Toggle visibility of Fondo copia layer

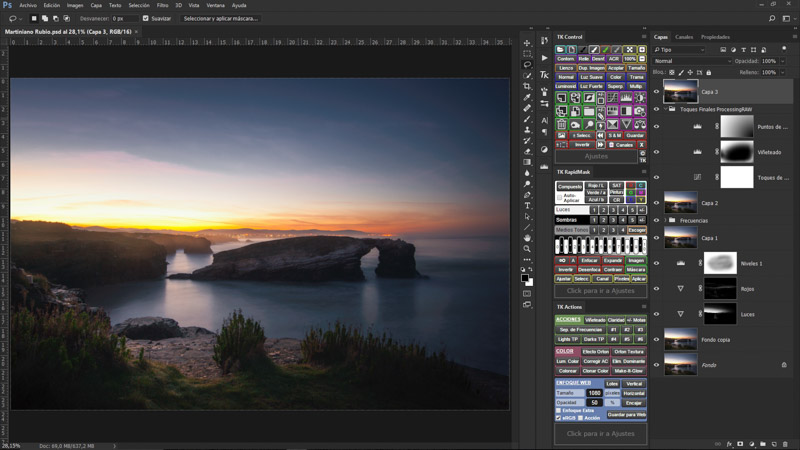point(656,339)
